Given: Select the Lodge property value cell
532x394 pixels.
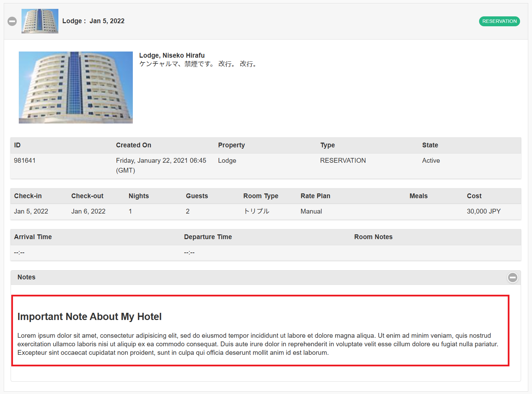Looking at the screenshot, I should (227, 161).
